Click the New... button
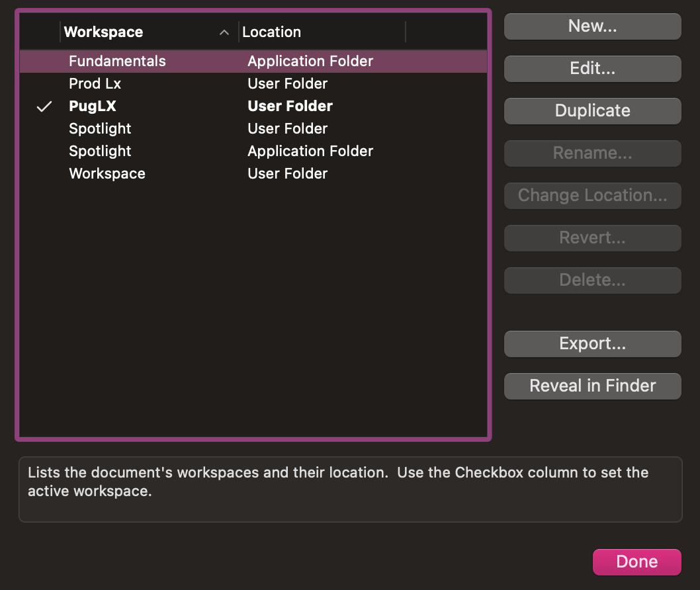 click(x=591, y=26)
